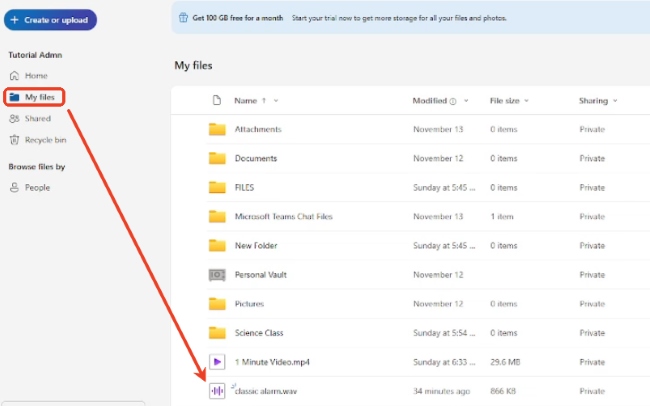The height and width of the screenshot is (406, 650).
Task: Click the Personal Vault safe icon
Action: click(x=217, y=275)
